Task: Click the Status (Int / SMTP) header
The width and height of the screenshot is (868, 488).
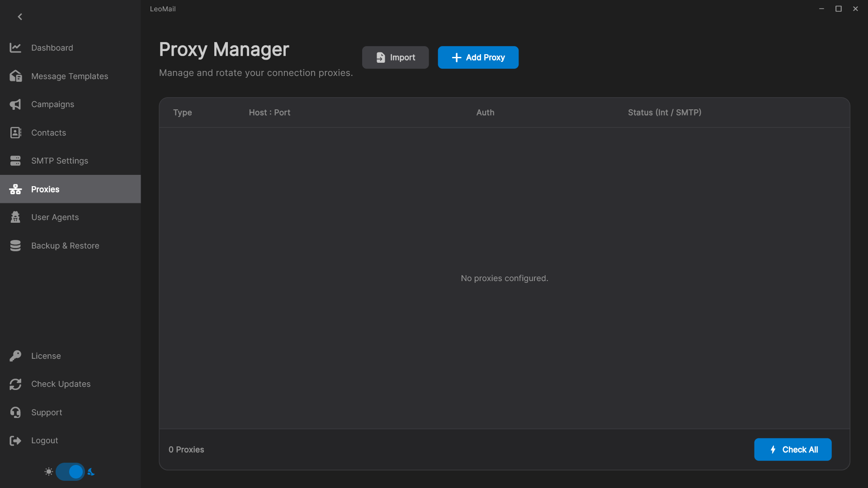Action: (x=665, y=113)
